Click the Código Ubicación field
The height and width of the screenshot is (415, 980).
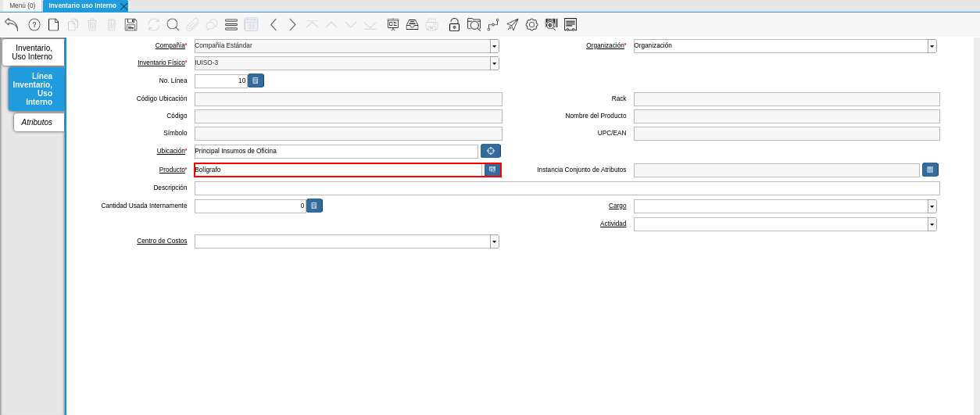349,99
